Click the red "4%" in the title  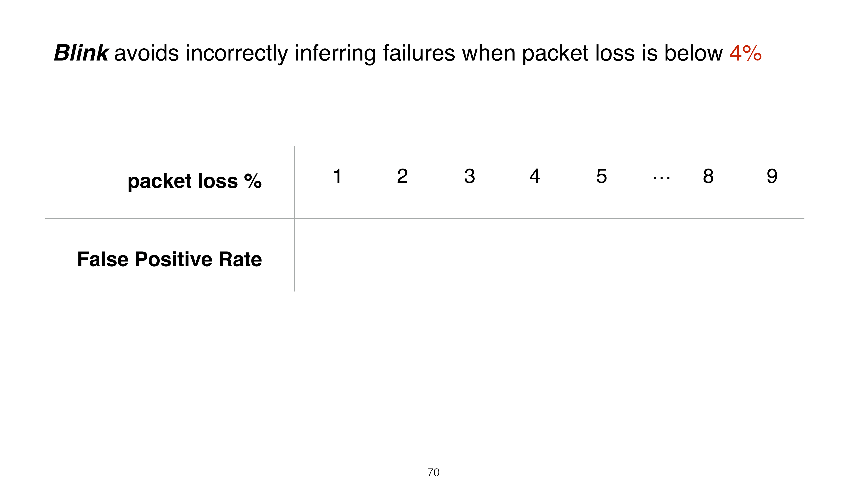pos(745,53)
